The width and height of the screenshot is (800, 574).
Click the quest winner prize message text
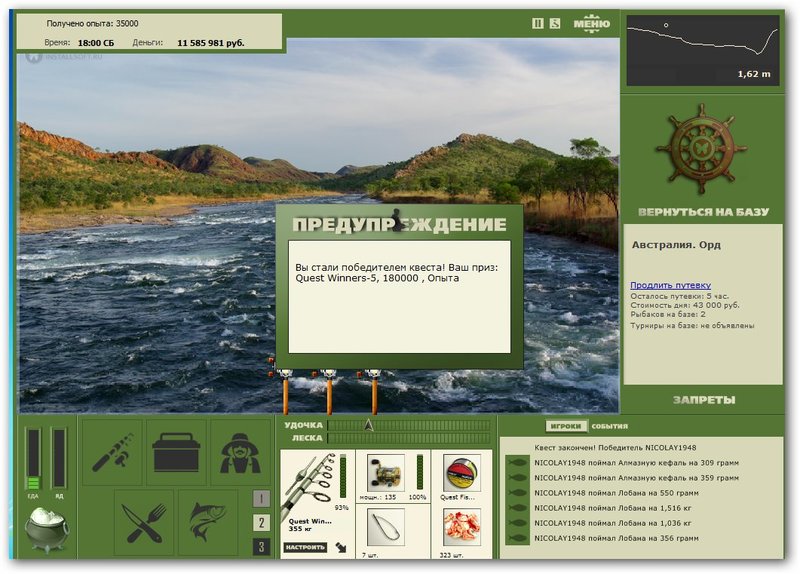[396, 273]
